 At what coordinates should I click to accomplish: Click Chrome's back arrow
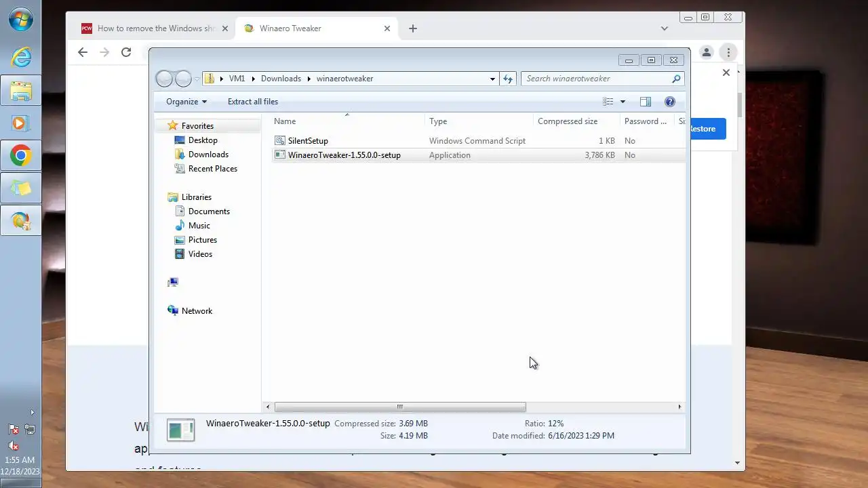83,52
